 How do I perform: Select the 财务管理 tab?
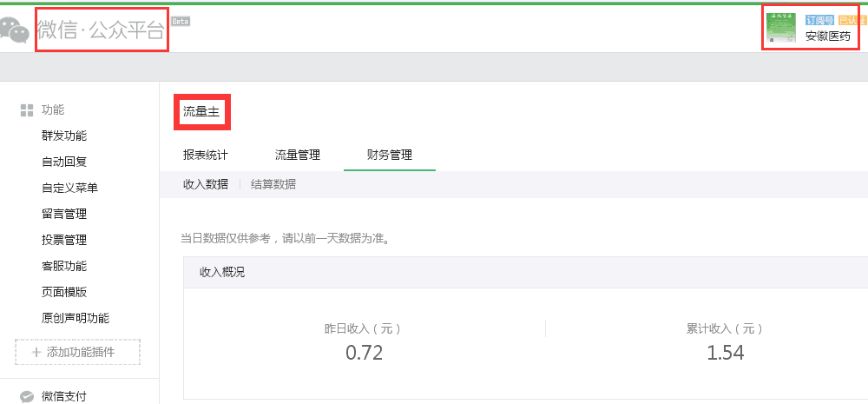click(390, 156)
